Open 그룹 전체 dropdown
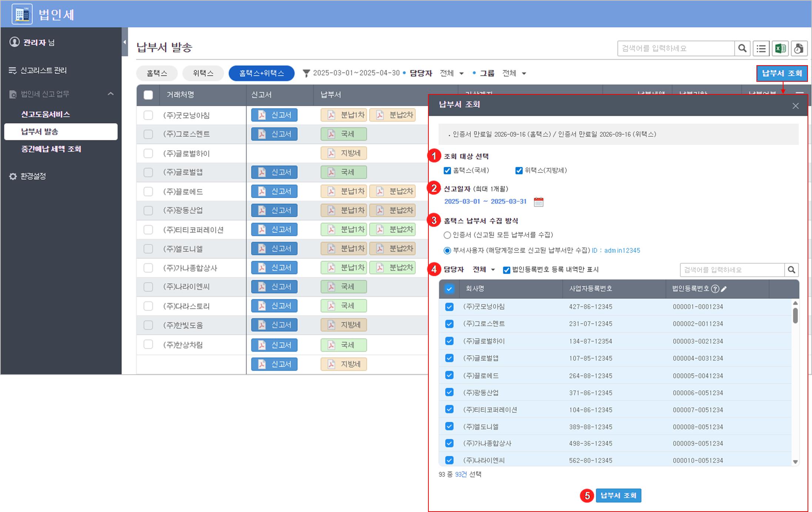The image size is (812, 512). tap(514, 73)
